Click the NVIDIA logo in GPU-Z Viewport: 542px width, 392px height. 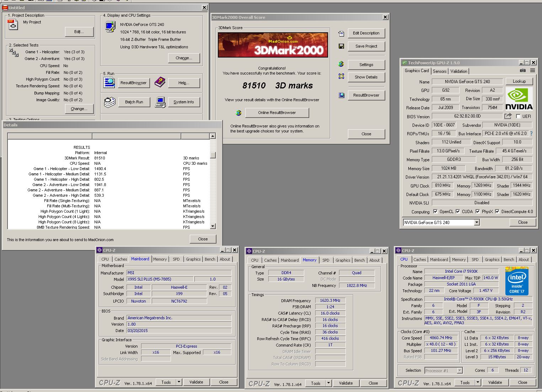(x=519, y=99)
